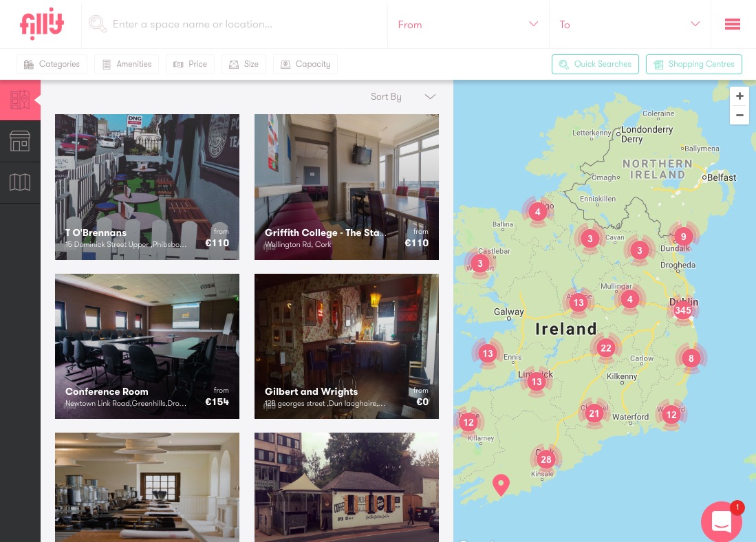Open the Price filter
This screenshot has height=542, width=756.
point(190,64)
